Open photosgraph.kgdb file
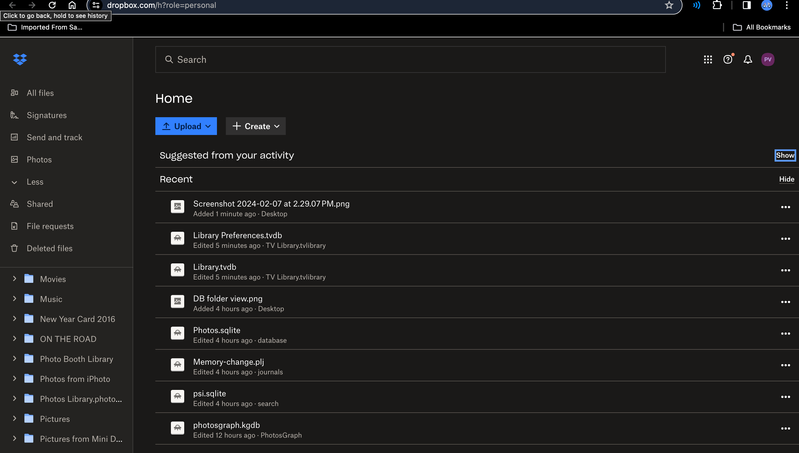Image resolution: width=799 pixels, height=453 pixels. click(x=226, y=425)
